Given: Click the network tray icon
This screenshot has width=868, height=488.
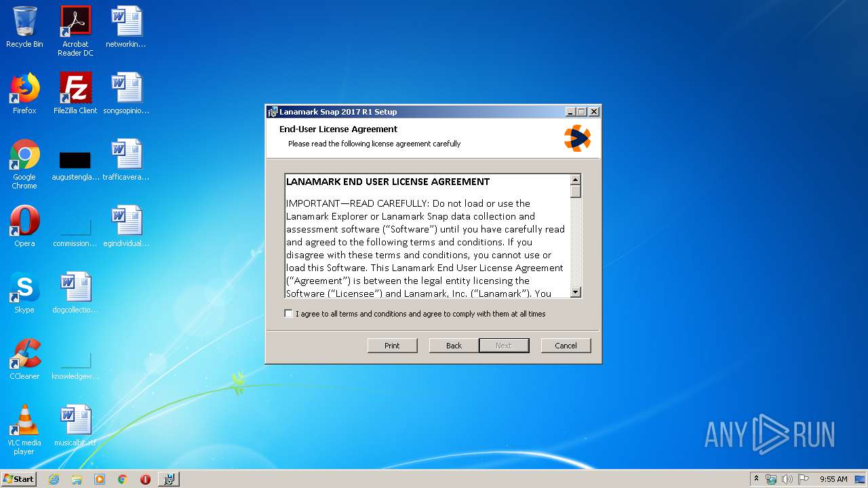Looking at the screenshot, I should tap(771, 479).
